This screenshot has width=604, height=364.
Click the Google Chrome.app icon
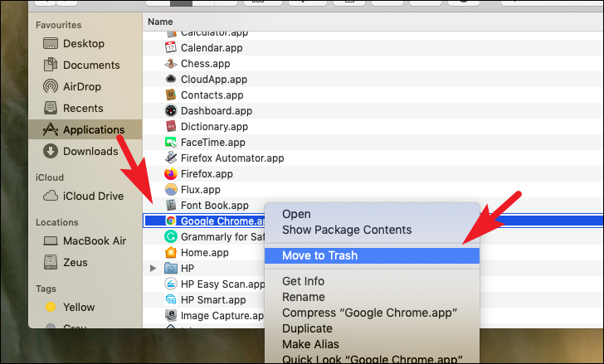[x=171, y=221]
